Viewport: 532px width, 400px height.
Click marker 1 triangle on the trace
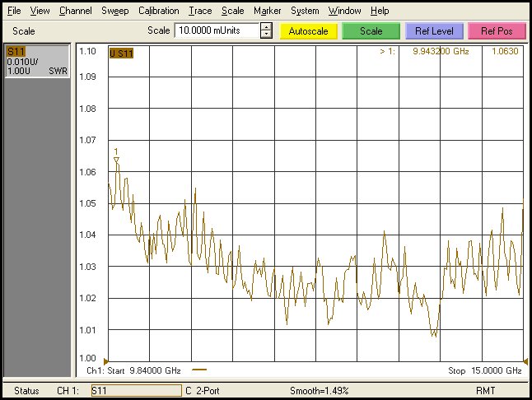point(116,160)
